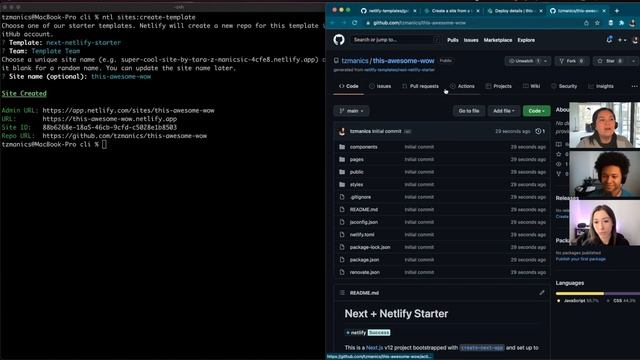Click the Go to file button
This screenshot has height=360, width=640.
point(469,111)
